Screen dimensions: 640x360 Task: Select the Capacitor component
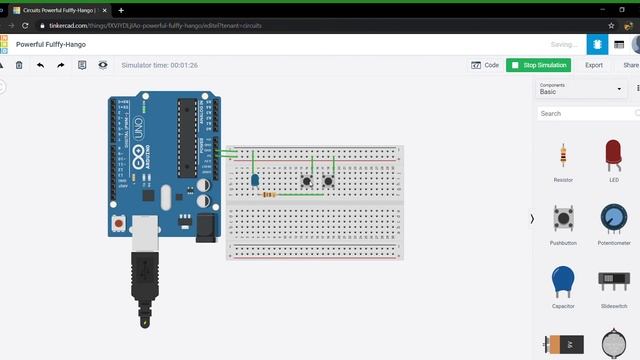563,287
